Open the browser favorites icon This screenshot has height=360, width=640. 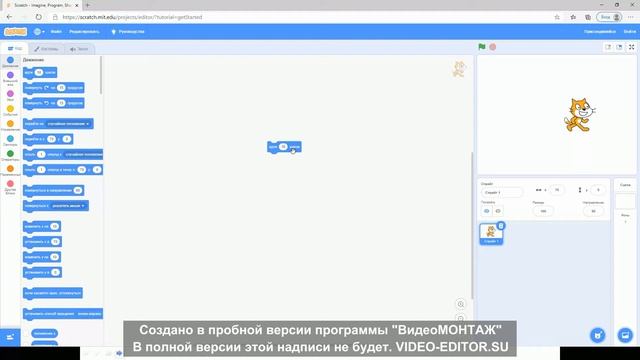coord(573,17)
